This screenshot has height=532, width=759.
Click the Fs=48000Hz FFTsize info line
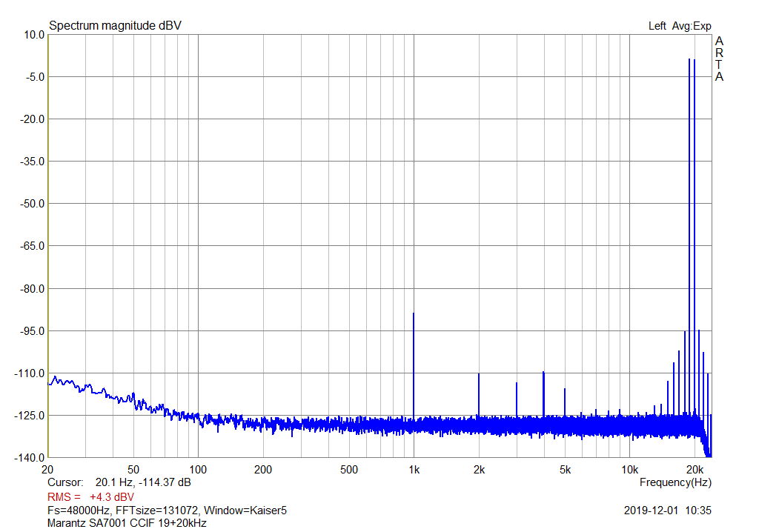coord(167,511)
